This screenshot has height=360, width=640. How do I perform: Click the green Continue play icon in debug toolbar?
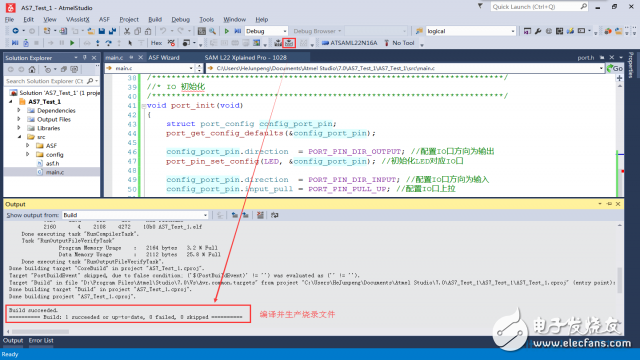pyautogui.click(x=72, y=43)
